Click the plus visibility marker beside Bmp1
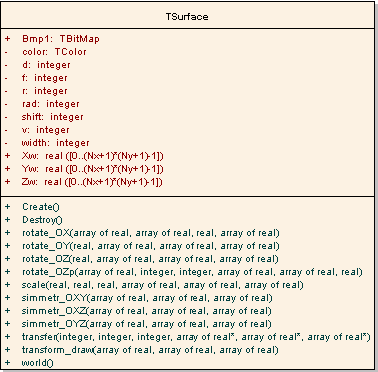This screenshot has width=378, height=372. pos(7,39)
